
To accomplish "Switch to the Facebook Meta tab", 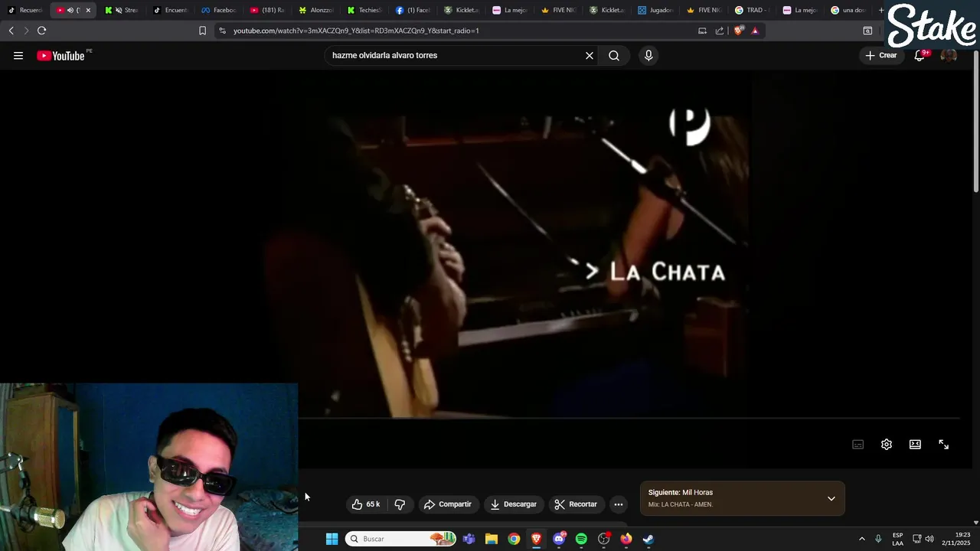I will click(218, 10).
